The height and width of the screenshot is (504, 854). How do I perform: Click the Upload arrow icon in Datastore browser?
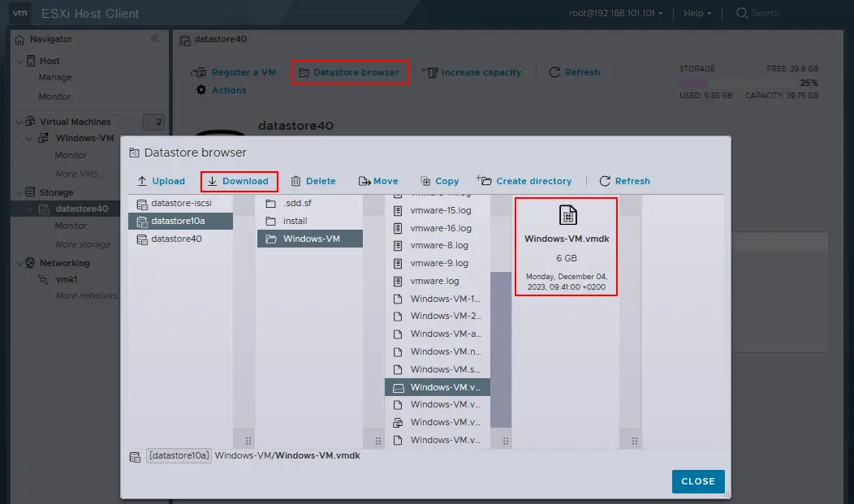[x=142, y=181]
